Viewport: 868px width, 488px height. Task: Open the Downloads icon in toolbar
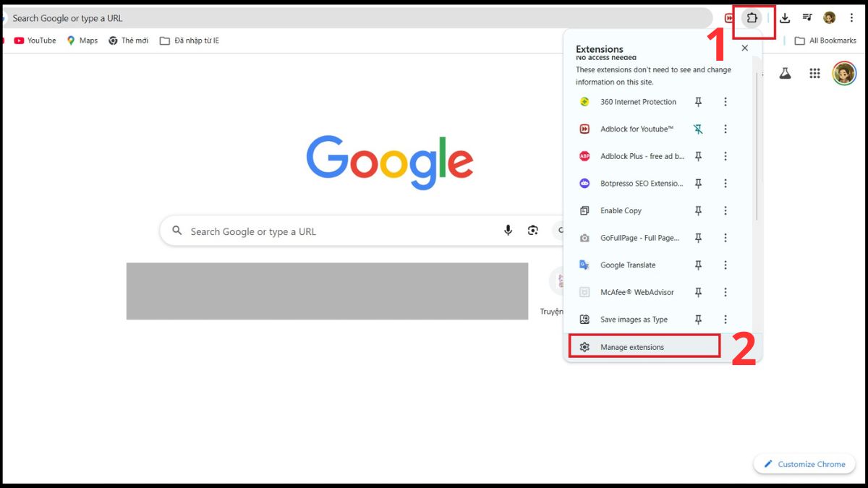785,18
